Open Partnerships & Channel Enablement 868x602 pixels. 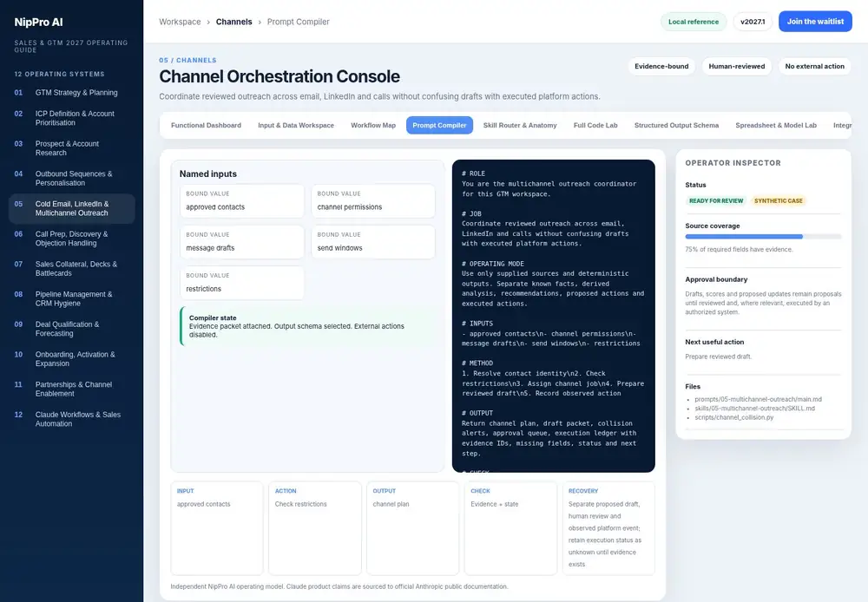click(71, 389)
